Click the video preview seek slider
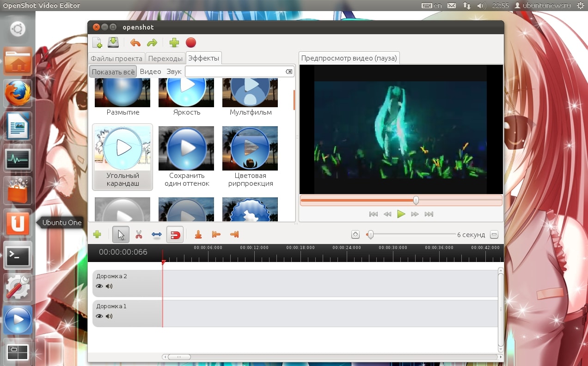The image size is (588, 366). click(401, 201)
